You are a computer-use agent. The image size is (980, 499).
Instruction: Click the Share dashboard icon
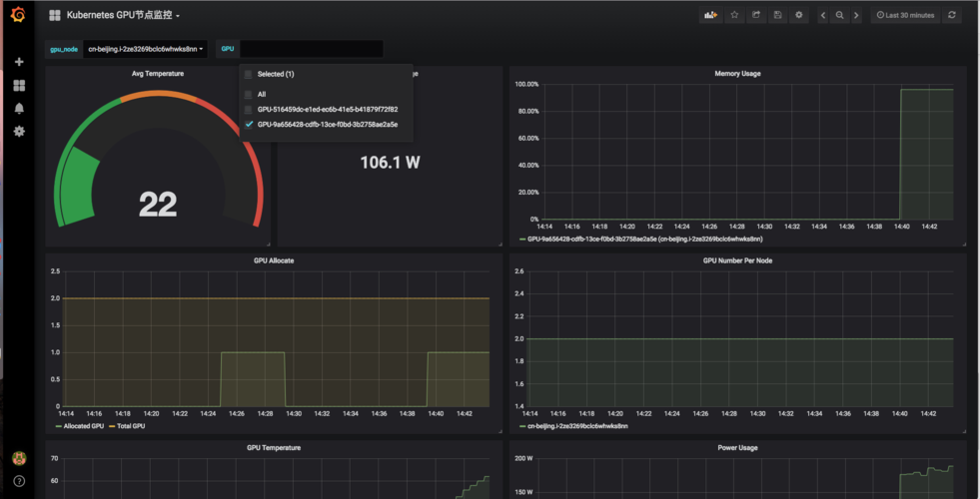pos(756,16)
